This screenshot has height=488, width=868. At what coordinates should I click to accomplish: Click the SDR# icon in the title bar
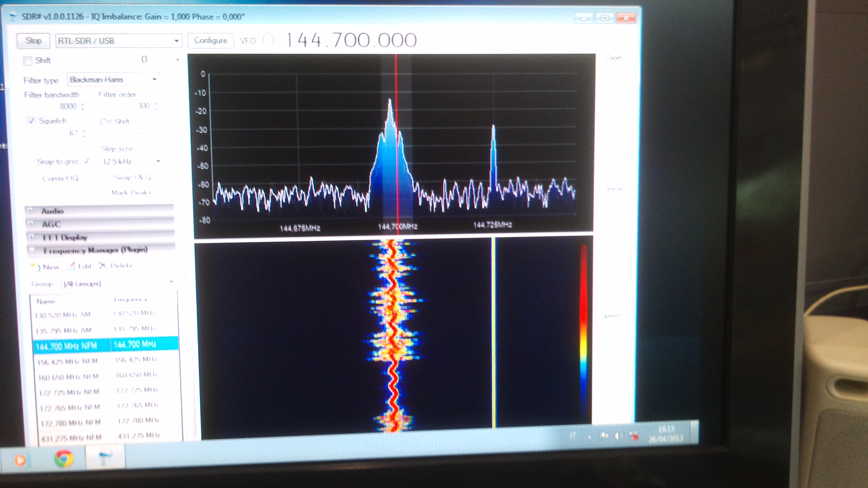point(13,16)
